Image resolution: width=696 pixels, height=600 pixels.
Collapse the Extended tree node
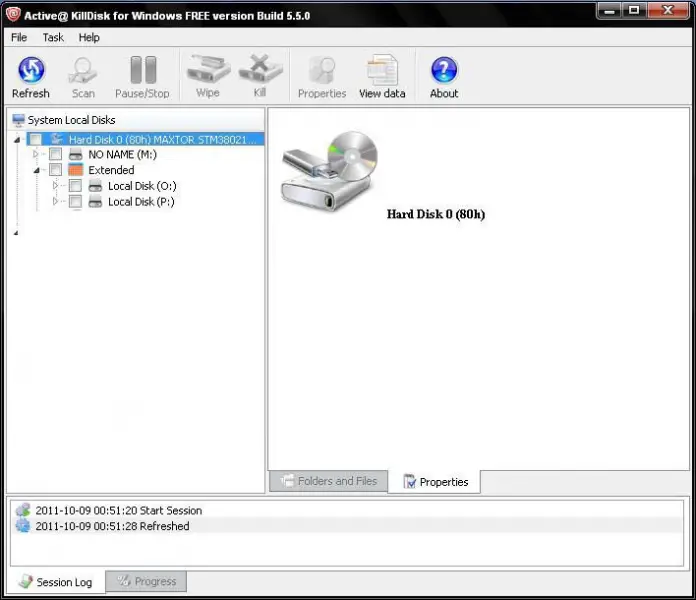pos(37,170)
